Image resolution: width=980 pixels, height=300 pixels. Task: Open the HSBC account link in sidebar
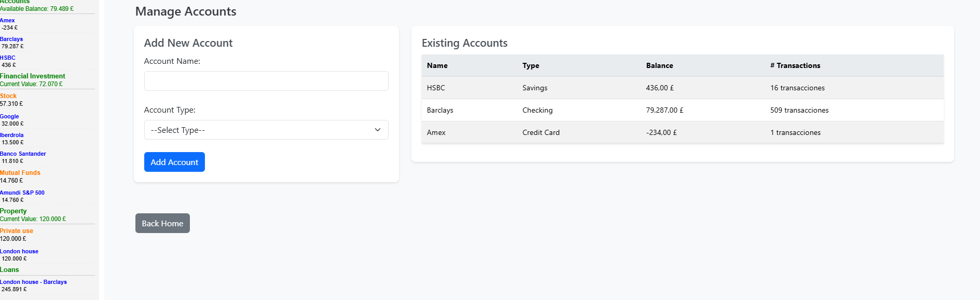point(8,58)
